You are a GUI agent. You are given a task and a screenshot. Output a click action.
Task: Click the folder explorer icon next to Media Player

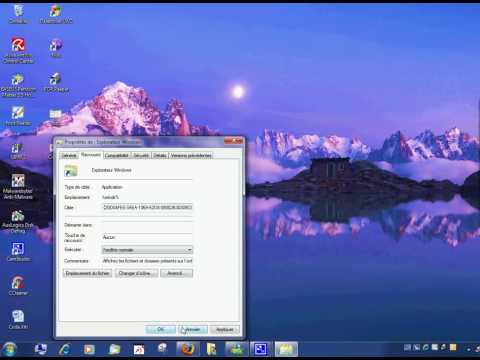tap(114, 349)
